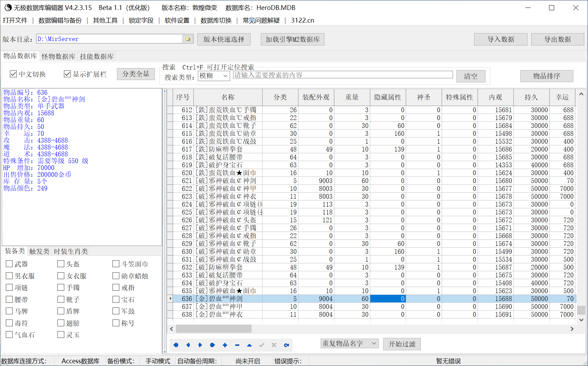Image resolution: width=588 pixels, height=366 pixels.
Task: Click the 分类 column header
Action: point(280,97)
